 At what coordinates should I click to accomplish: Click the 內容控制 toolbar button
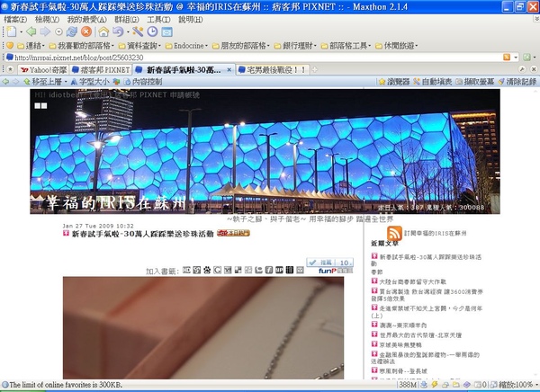(x=143, y=82)
